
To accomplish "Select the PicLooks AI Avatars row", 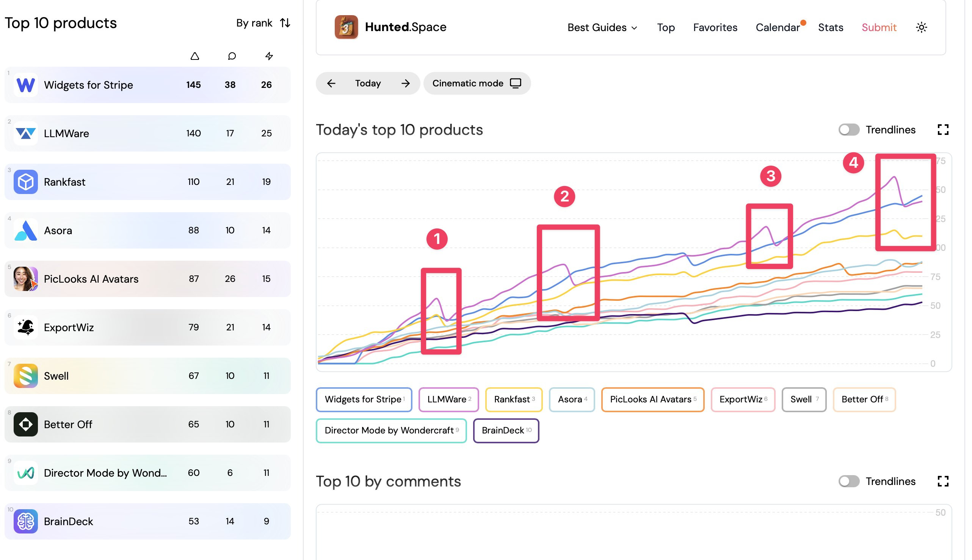I will tap(148, 278).
